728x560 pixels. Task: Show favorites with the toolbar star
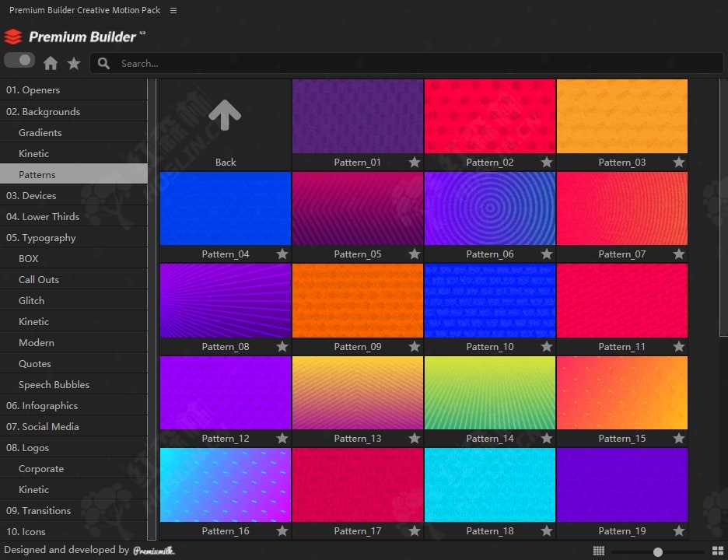tap(74, 63)
